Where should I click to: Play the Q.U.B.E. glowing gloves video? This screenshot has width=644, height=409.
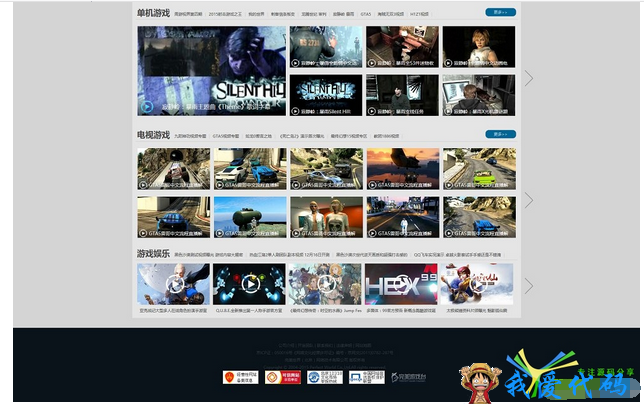[249, 284]
